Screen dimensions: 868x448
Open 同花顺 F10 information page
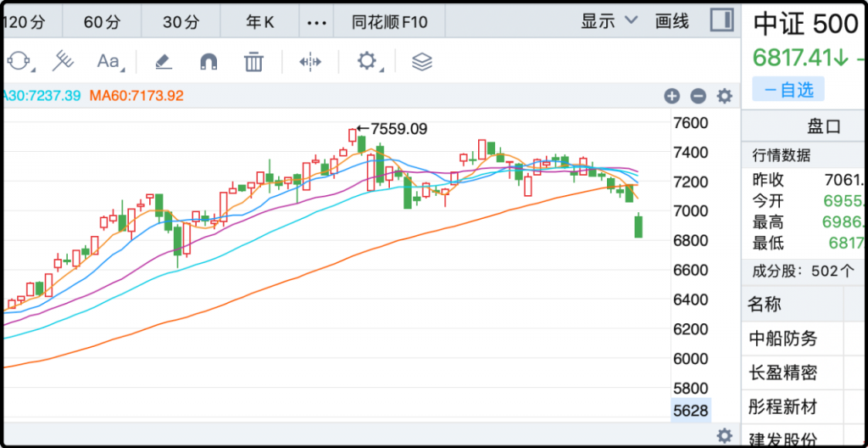[390, 22]
